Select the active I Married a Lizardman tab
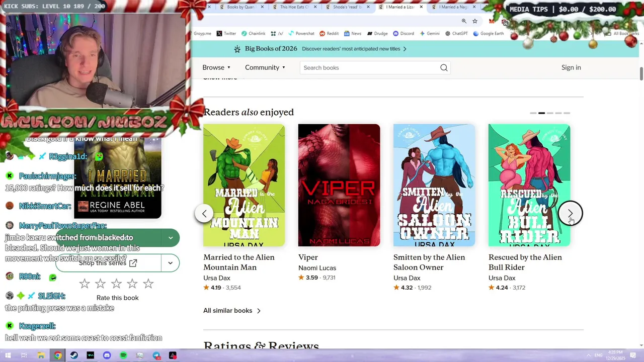The width and height of the screenshot is (644, 362). [400, 7]
